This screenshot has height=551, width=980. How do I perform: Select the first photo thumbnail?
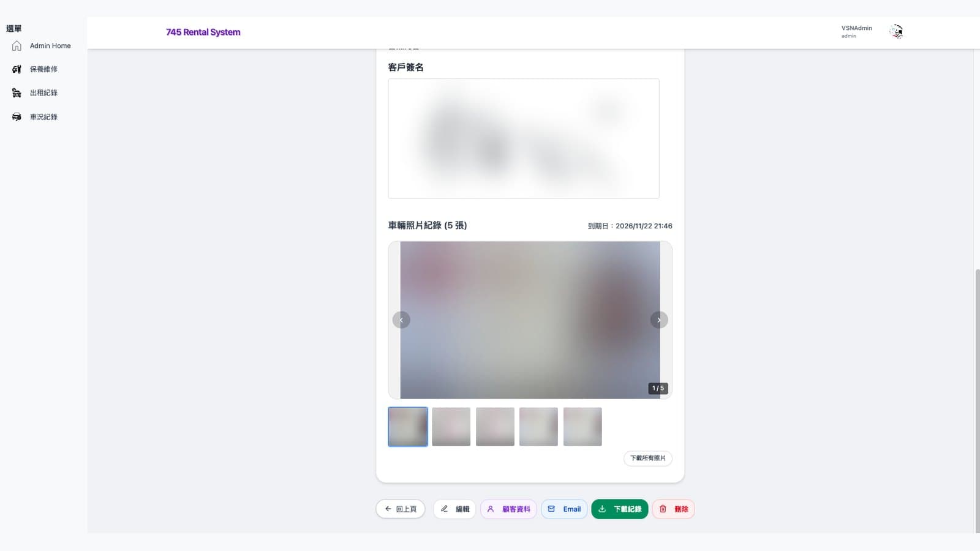[408, 427]
